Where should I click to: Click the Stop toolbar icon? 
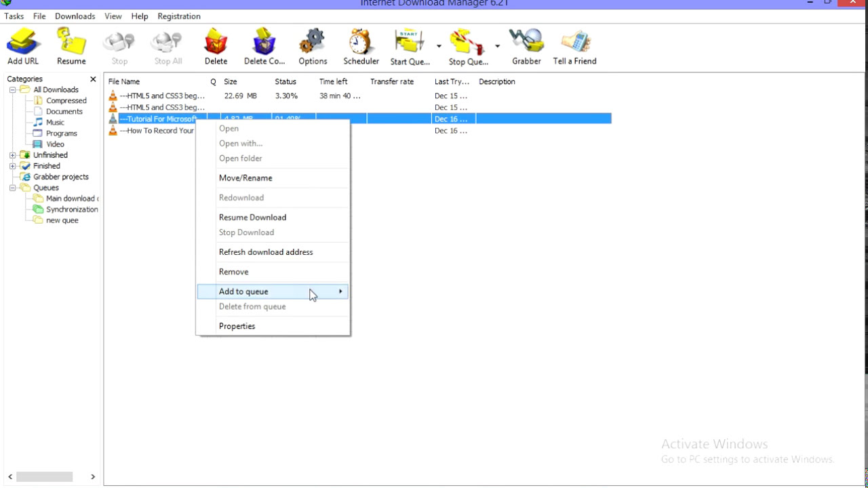click(x=119, y=47)
